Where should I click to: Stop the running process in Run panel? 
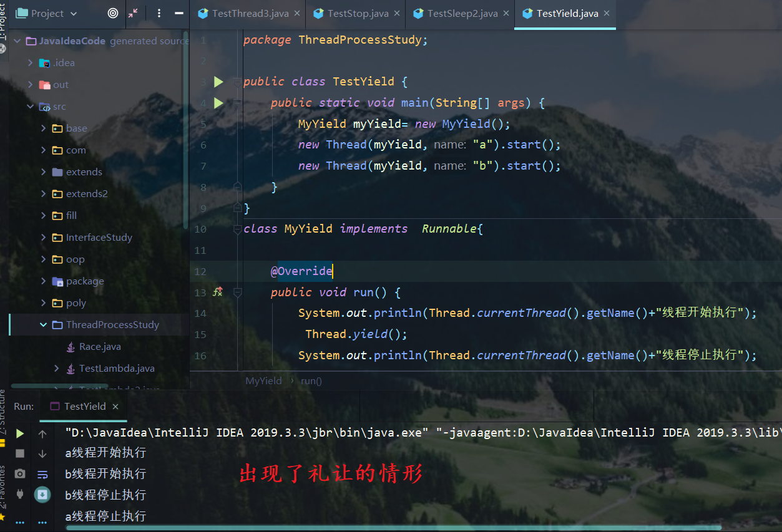[20, 453]
